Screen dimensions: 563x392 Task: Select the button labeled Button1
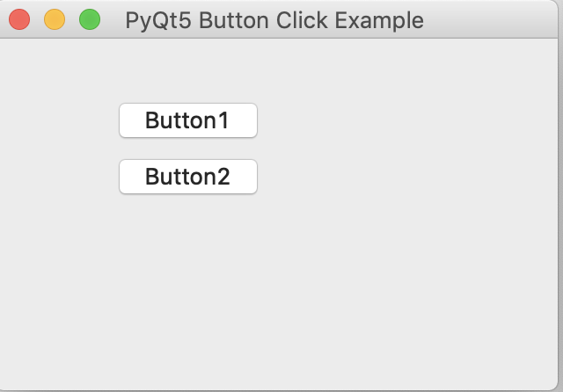pos(187,120)
